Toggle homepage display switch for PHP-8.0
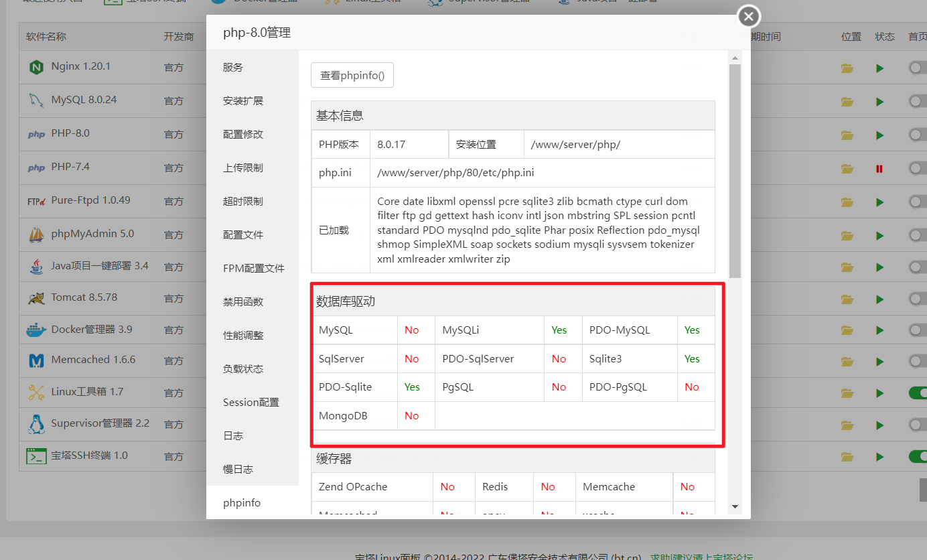This screenshot has width=927, height=560. [918, 135]
